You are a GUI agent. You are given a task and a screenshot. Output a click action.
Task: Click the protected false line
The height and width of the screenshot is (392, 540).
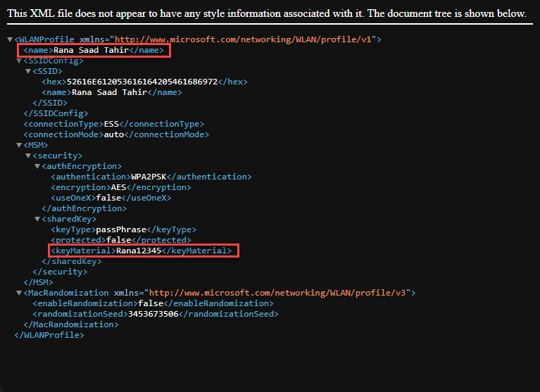(121, 240)
